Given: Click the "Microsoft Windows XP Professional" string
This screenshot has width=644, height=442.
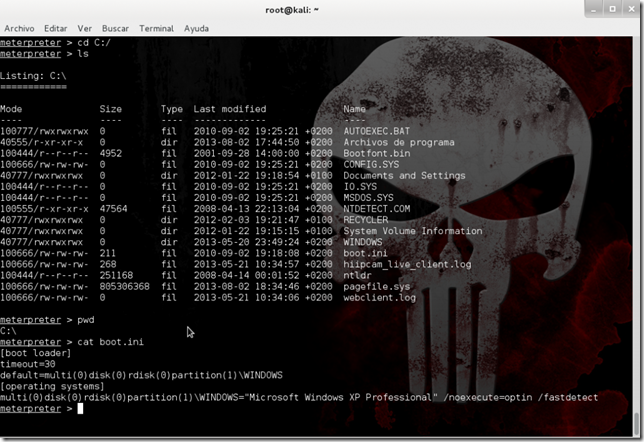Looking at the screenshot, I should click(x=340, y=397).
